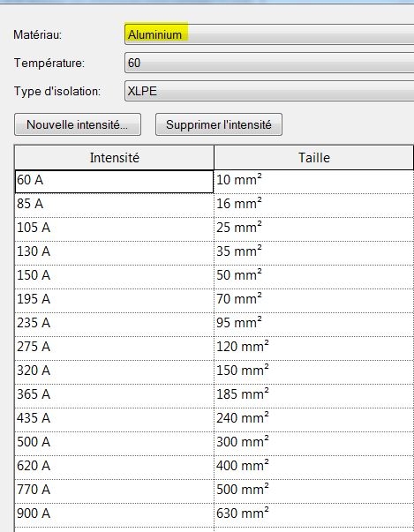Click the Supprimer l'intensité button
The width and height of the screenshot is (414, 532).
pos(219,124)
